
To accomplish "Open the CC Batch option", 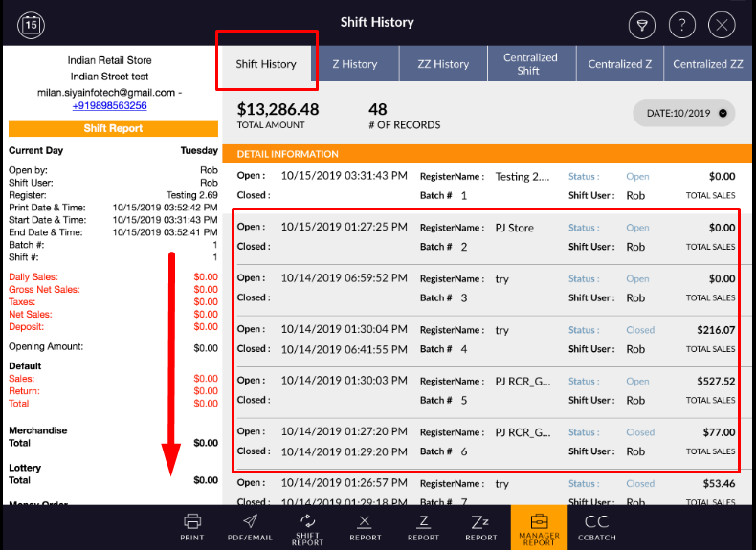I will (596, 527).
